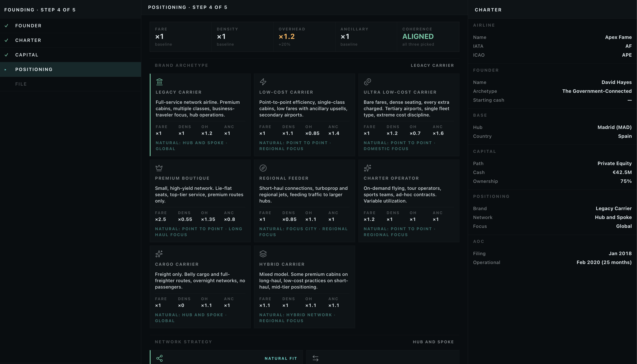Click the network share icon under Network Strategy

coord(159,358)
